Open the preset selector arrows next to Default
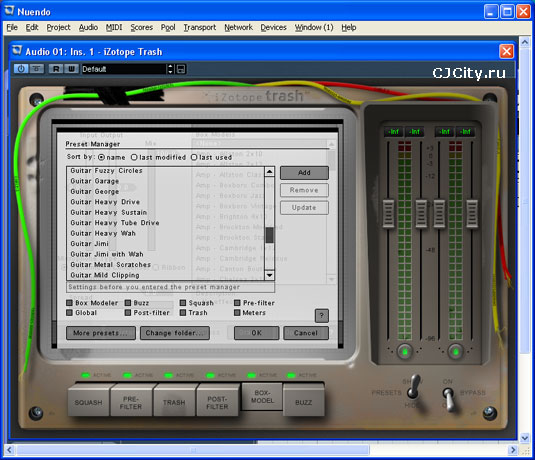The height and width of the screenshot is (460, 535). coord(171,69)
